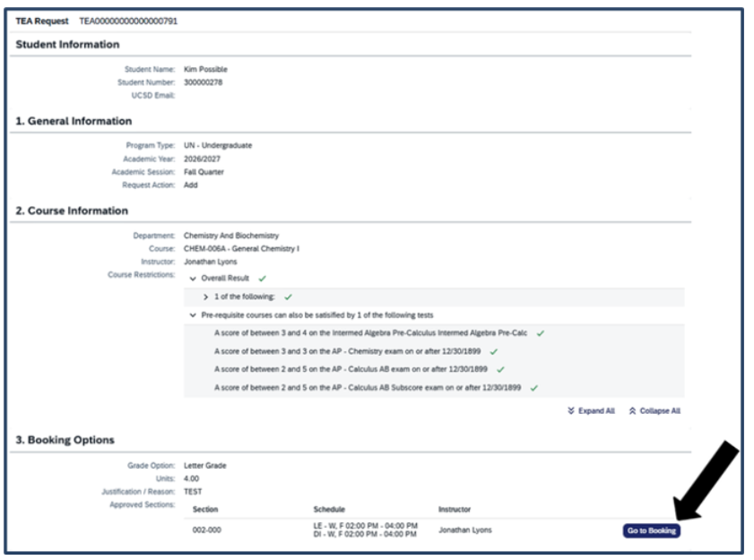Viewport: 754px width, 560px height.
Task: Click the Instructor column header
Action: [455, 509]
